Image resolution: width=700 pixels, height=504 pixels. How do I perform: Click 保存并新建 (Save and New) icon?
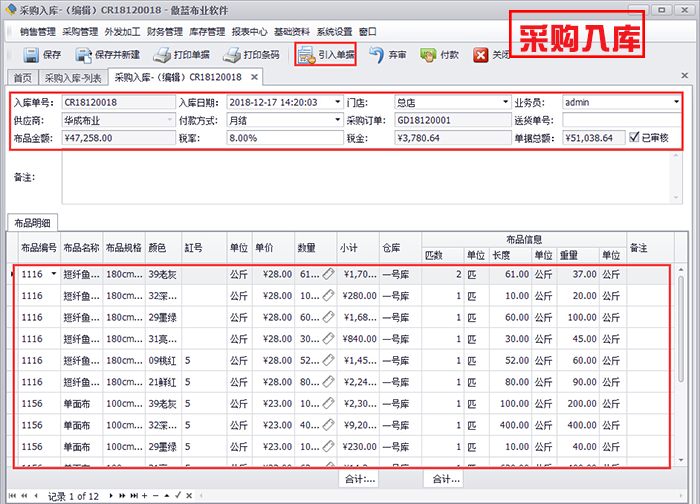point(81,55)
